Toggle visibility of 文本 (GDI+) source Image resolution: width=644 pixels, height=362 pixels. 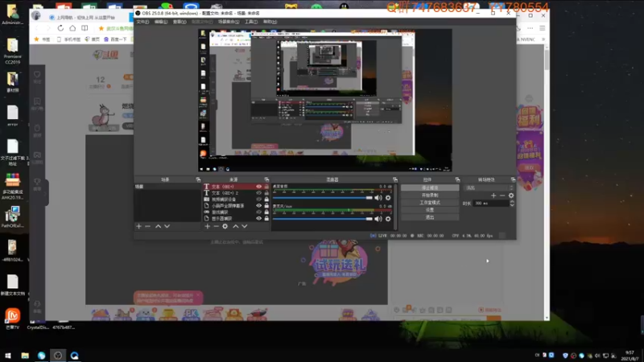coord(258,187)
